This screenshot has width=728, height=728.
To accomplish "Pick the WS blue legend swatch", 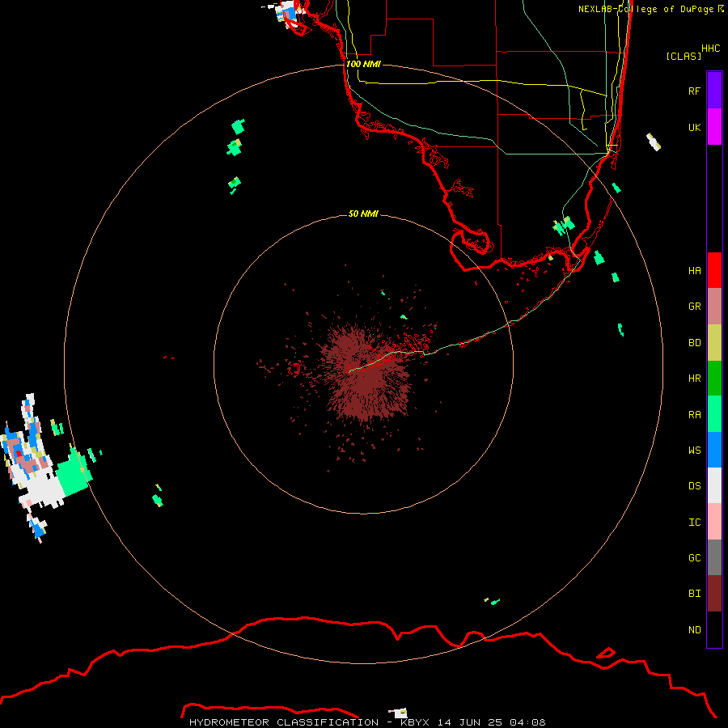I will click(x=714, y=450).
